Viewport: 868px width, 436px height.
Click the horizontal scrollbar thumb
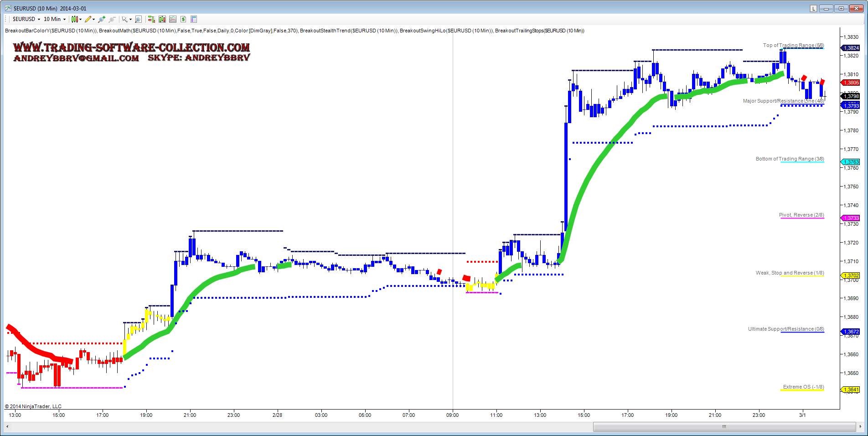tap(724, 426)
